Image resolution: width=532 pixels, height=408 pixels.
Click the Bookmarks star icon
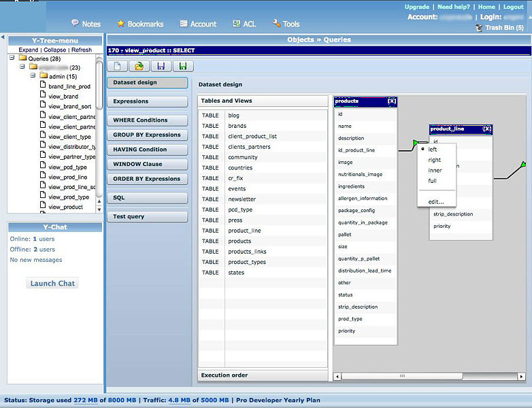(x=121, y=23)
